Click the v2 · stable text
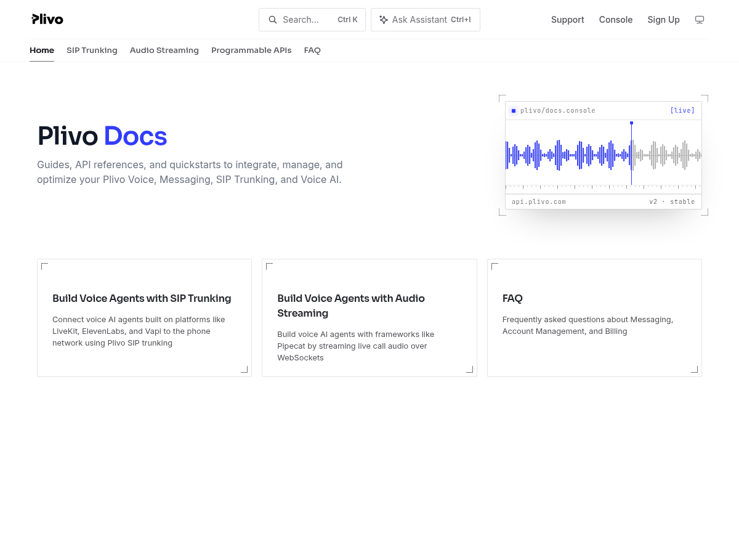 tap(672, 202)
